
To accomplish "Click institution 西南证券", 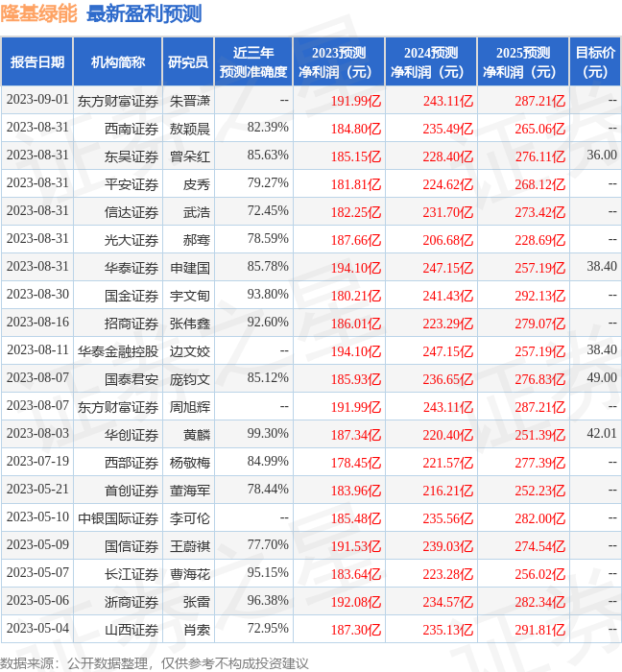I will pos(132,129).
